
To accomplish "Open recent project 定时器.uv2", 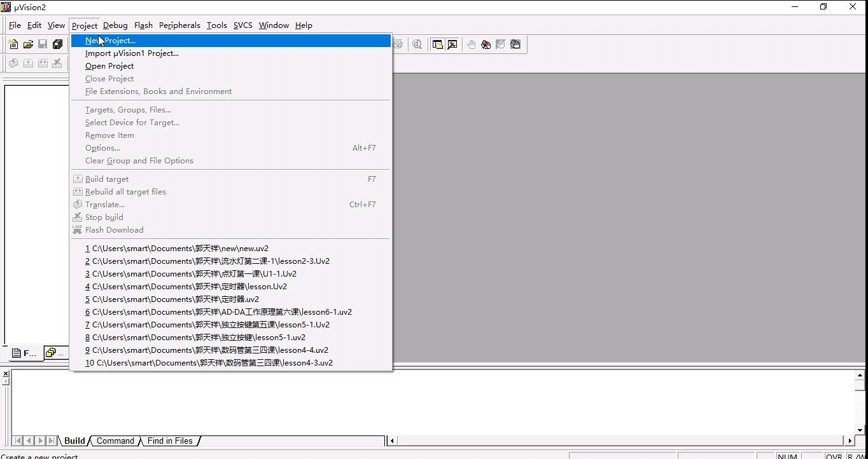I will [x=230, y=299].
